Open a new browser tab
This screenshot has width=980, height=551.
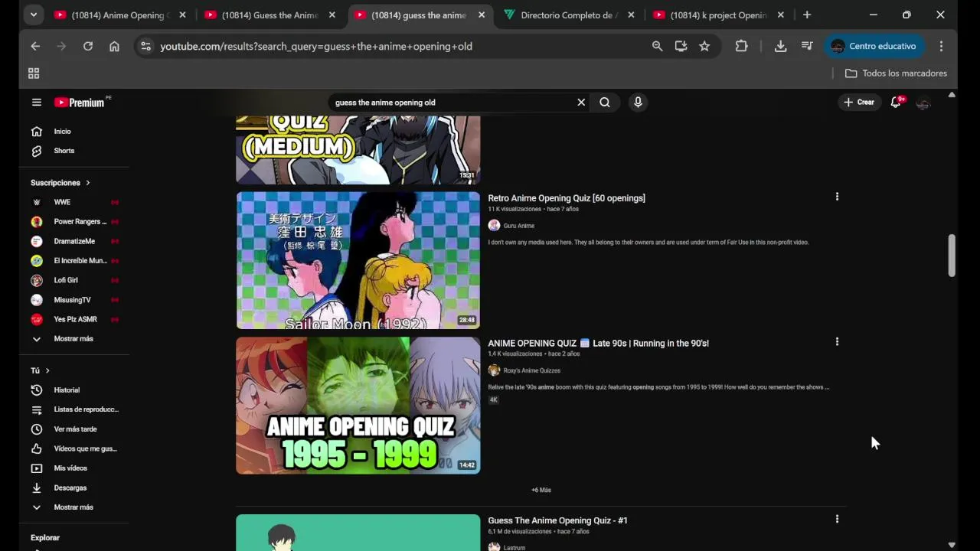[807, 15]
